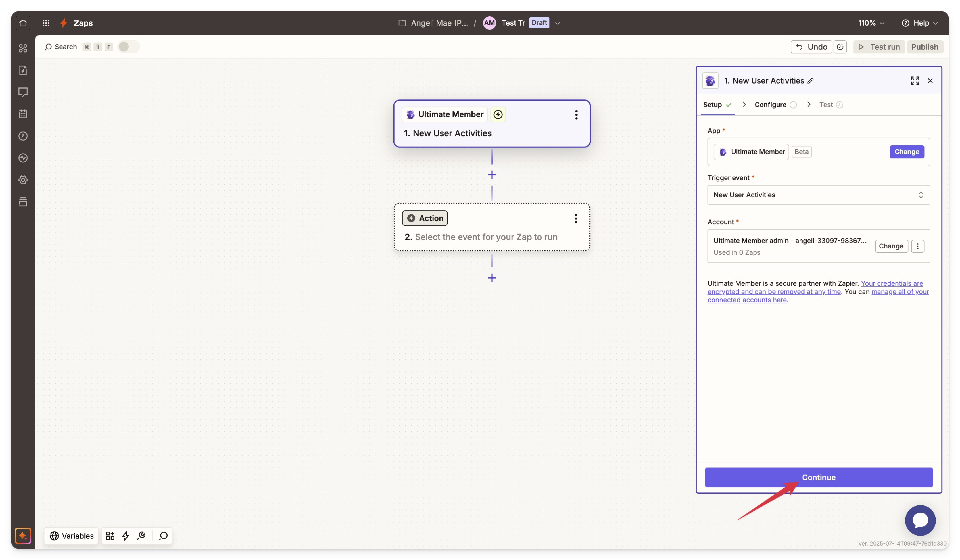Screen dimensions: 960x560
Task: Expand the step panel to full screen
Action: [x=915, y=80]
